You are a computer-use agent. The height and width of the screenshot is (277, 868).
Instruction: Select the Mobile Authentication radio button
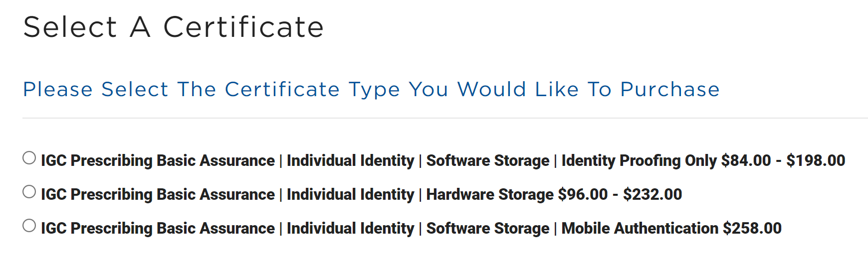click(x=29, y=226)
